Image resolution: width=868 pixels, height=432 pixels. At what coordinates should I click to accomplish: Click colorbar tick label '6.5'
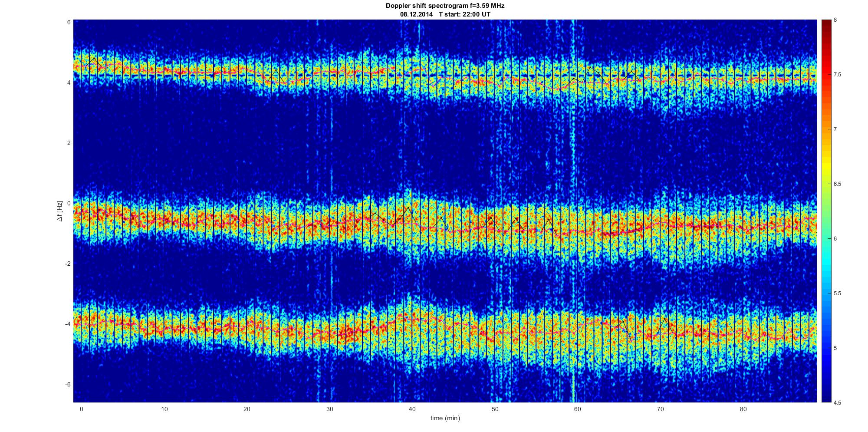click(x=838, y=184)
